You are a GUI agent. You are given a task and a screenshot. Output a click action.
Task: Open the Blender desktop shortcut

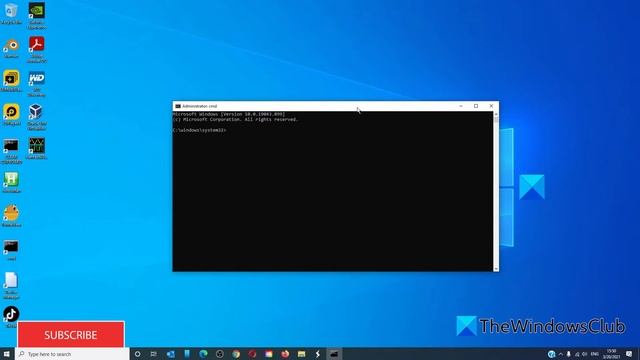[x=11, y=47]
